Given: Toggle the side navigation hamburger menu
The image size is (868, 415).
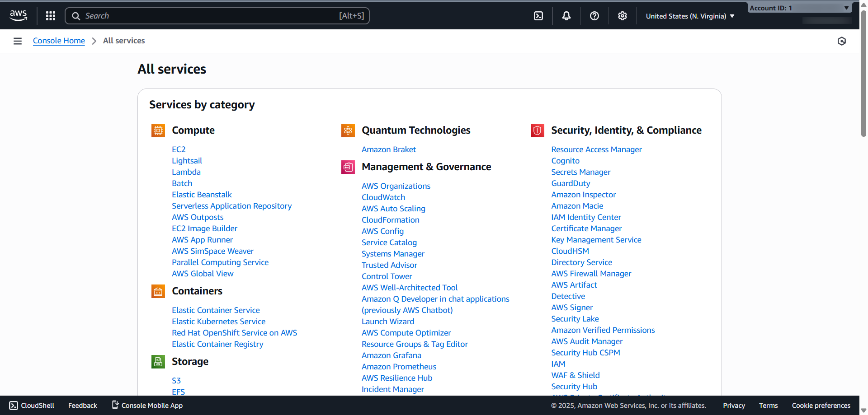Looking at the screenshot, I should [18, 41].
